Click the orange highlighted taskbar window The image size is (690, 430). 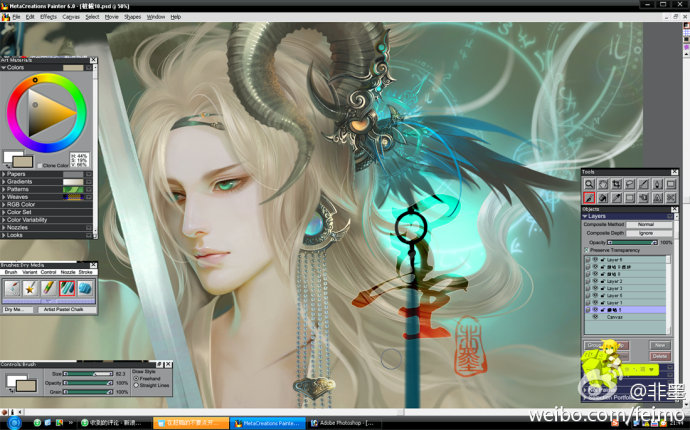click(x=191, y=423)
